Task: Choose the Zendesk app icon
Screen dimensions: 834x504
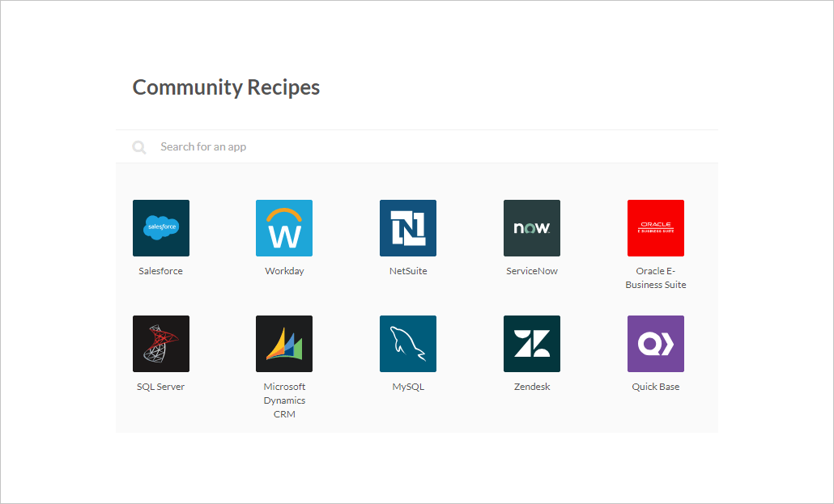Action: click(x=532, y=344)
